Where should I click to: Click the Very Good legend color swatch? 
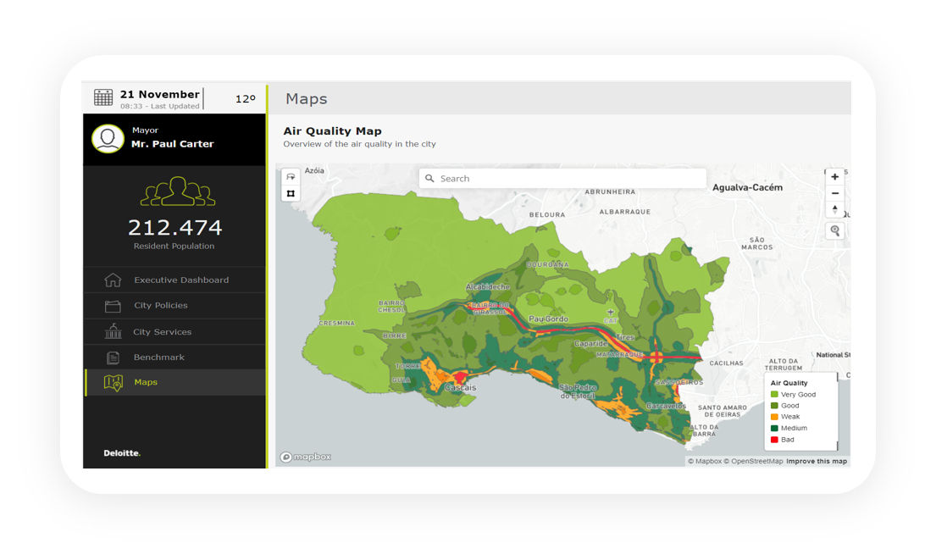click(x=774, y=395)
